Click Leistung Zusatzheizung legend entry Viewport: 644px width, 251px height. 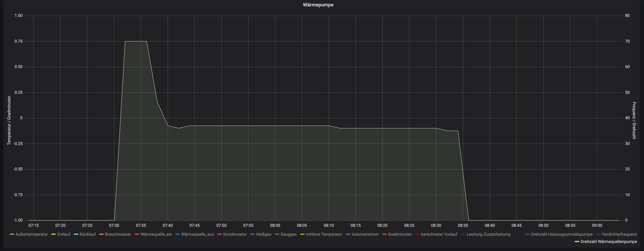(x=488, y=234)
